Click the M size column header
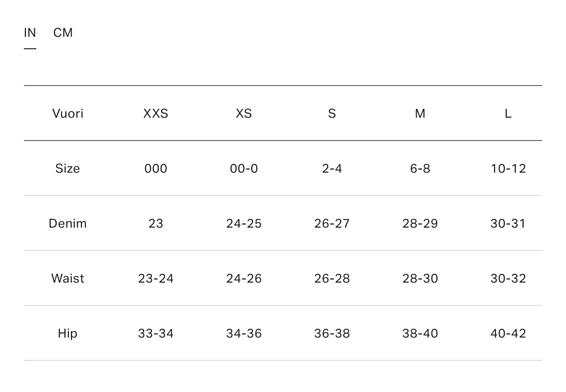Image resolution: width=566 pixels, height=392 pixels. pos(420,114)
